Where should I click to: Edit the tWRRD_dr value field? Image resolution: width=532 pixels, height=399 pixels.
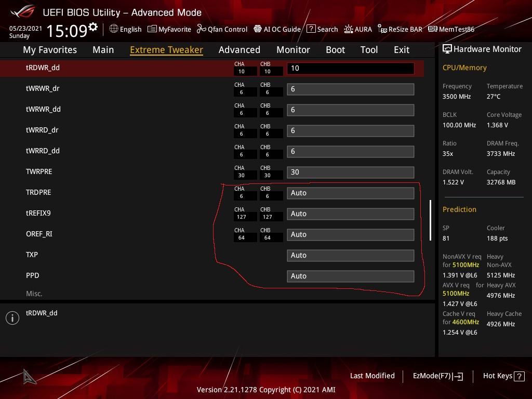(x=351, y=130)
